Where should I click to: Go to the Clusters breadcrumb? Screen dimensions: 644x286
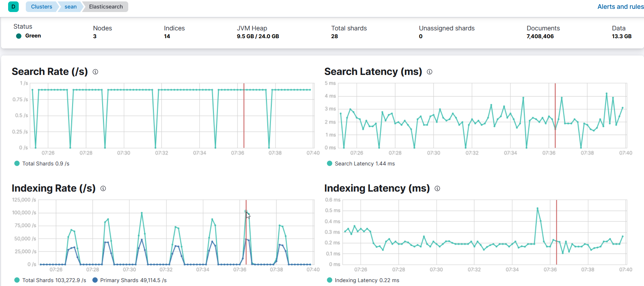pyautogui.click(x=41, y=7)
